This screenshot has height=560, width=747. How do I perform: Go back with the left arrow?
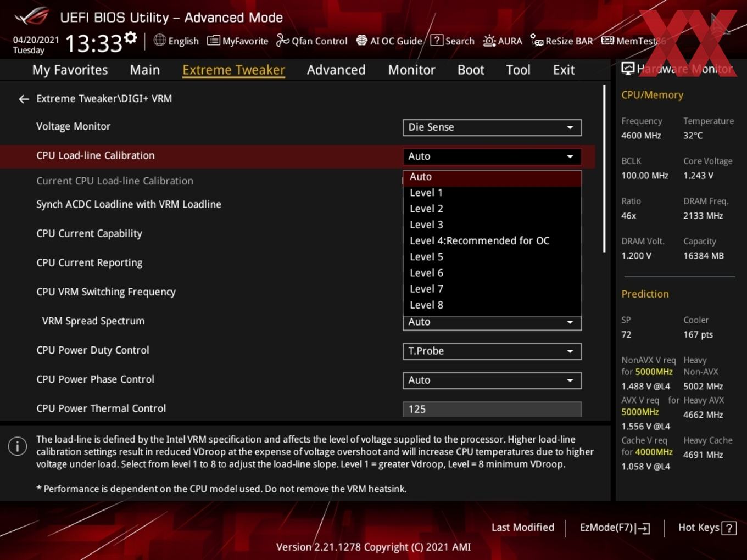click(24, 99)
